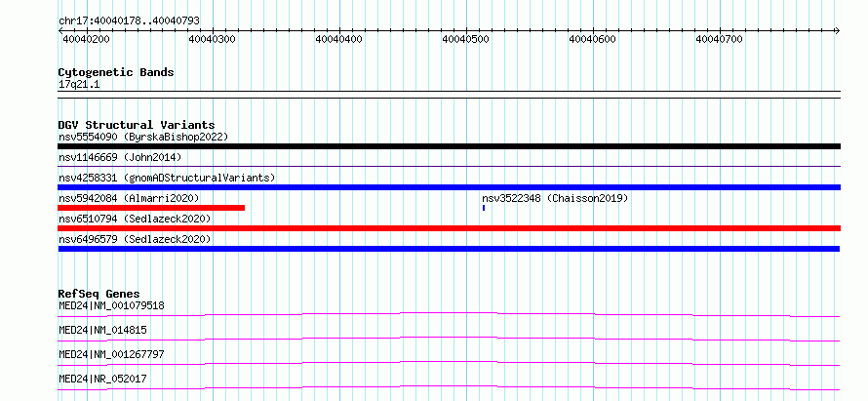Click the chr17:40040178..40040793 region label
Screen dimensions: 868x401
tap(129, 20)
